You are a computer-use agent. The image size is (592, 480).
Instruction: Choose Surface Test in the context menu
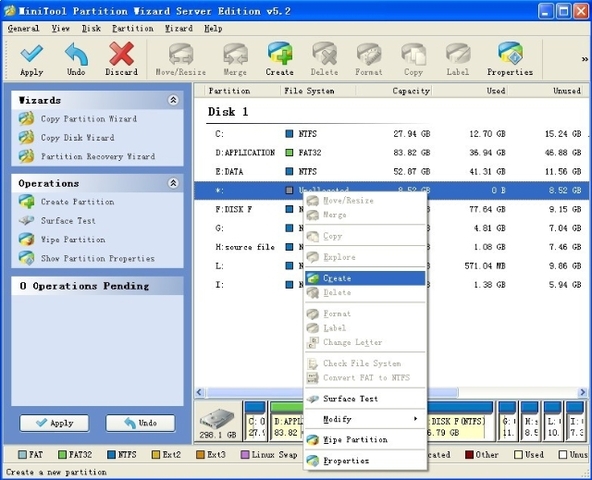(365, 399)
